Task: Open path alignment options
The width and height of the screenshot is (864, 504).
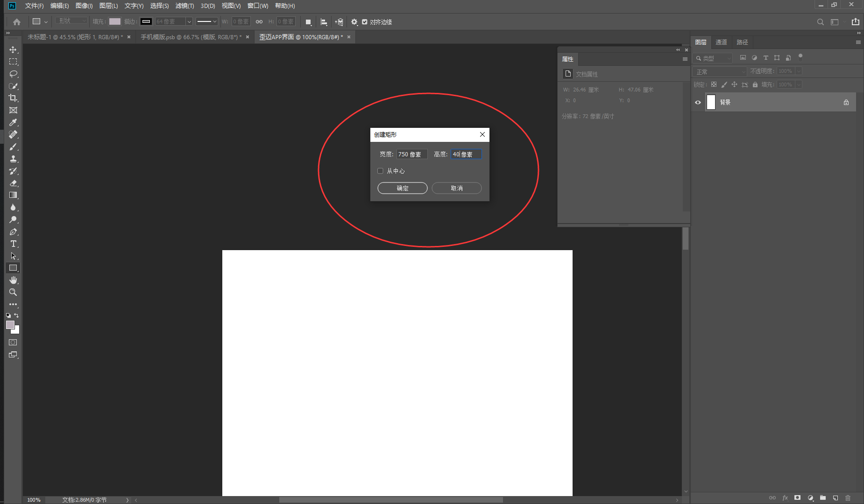Action: (324, 22)
